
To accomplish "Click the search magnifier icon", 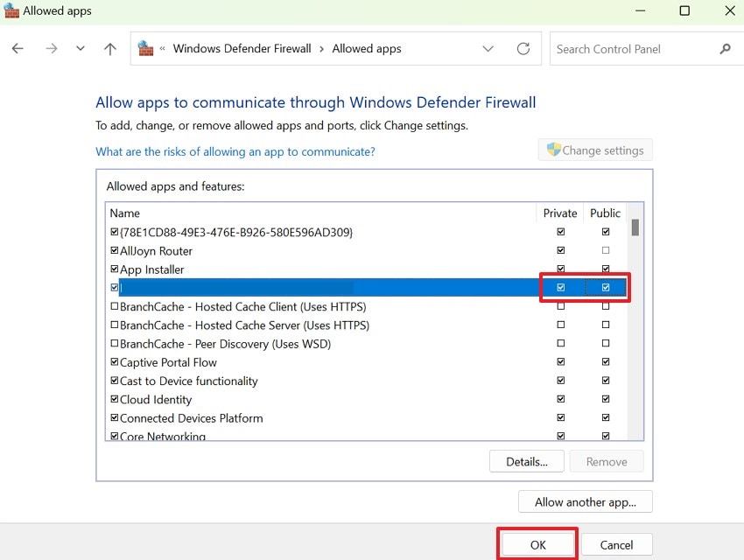I will tap(725, 48).
